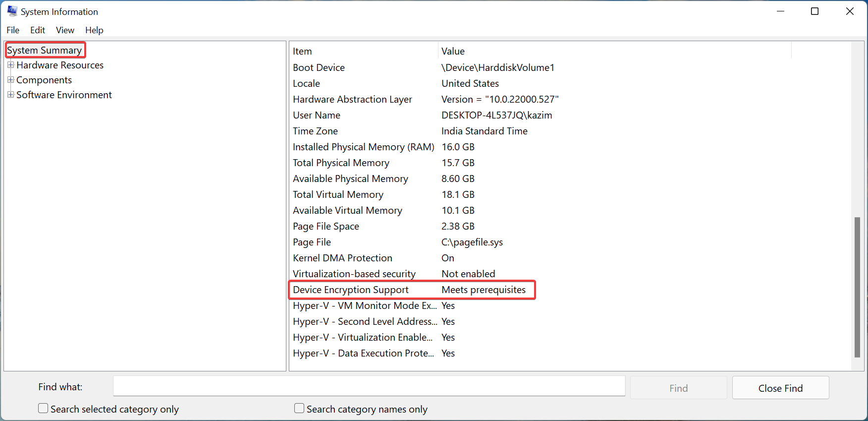Click the vertical scrollbar thumb in details pane
The height and width of the screenshot is (421, 868).
pos(857,287)
